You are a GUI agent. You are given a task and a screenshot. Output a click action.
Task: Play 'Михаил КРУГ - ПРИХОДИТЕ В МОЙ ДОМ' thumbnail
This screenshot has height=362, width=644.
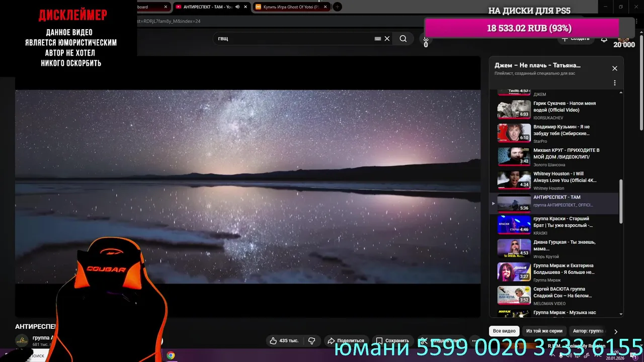pyautogui.click(x=514, y=156)
